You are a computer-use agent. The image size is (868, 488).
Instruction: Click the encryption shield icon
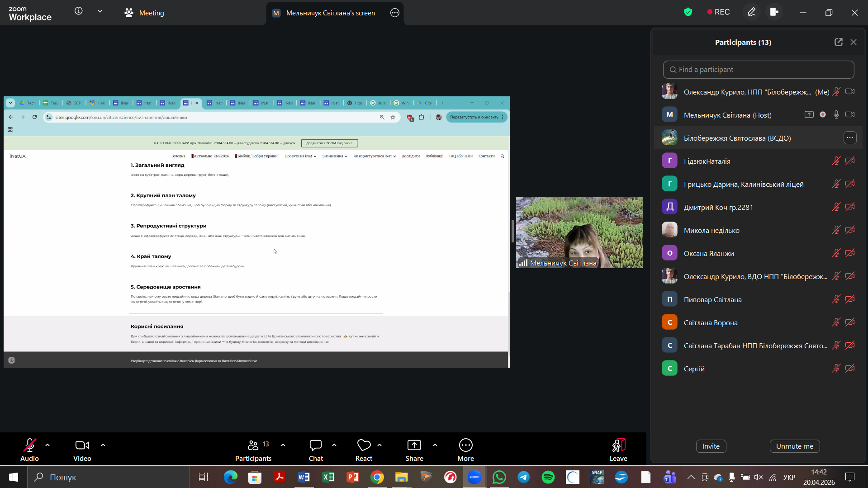coord(688,12)
